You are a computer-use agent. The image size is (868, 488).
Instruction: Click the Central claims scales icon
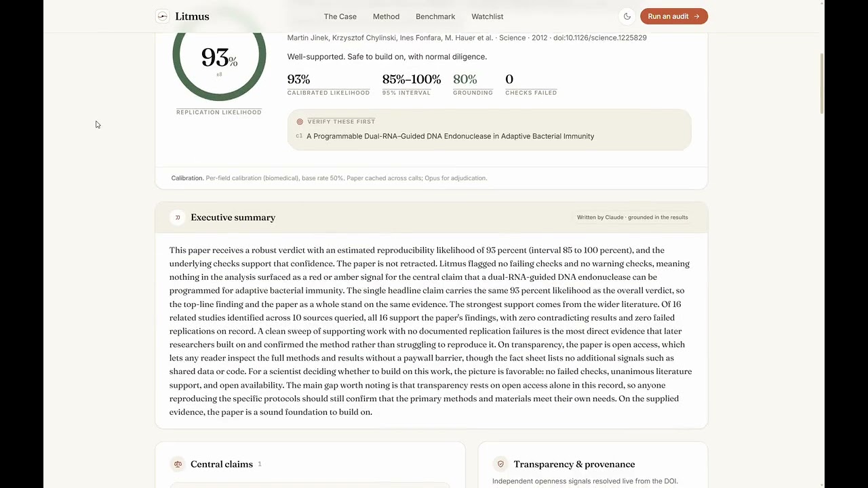click(x=178, y=464)
